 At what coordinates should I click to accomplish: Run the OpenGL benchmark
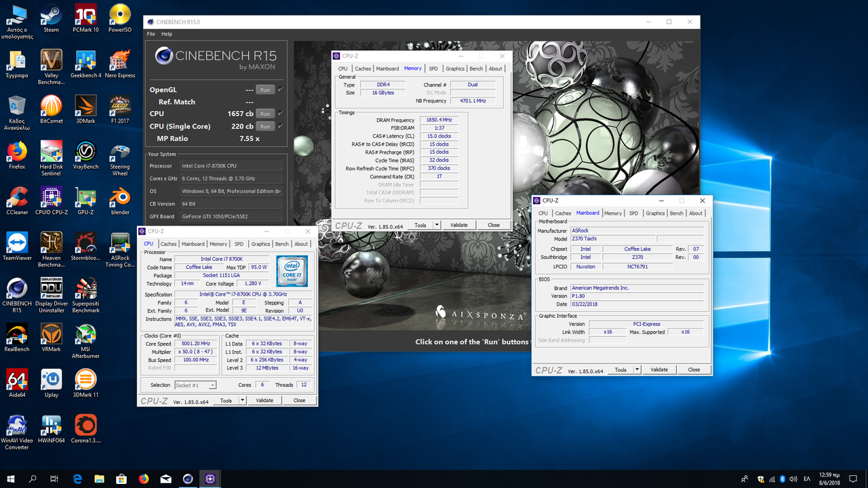265,89
